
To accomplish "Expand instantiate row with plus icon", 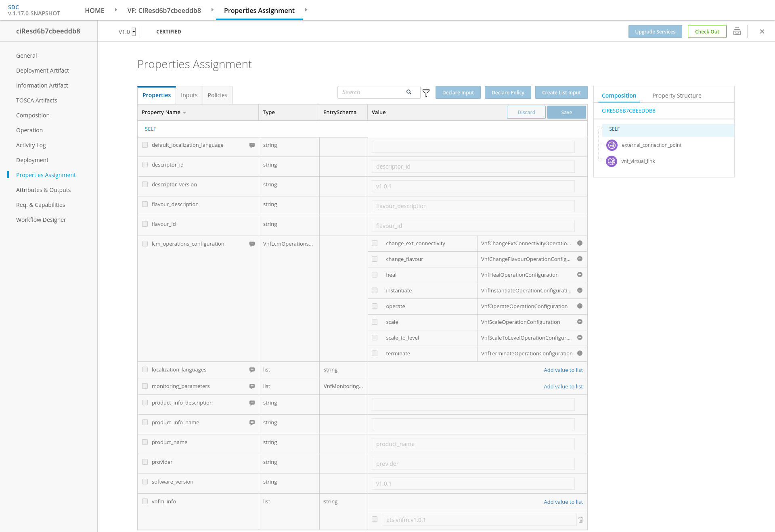I will pyautogui.click(x=580, y=290).
